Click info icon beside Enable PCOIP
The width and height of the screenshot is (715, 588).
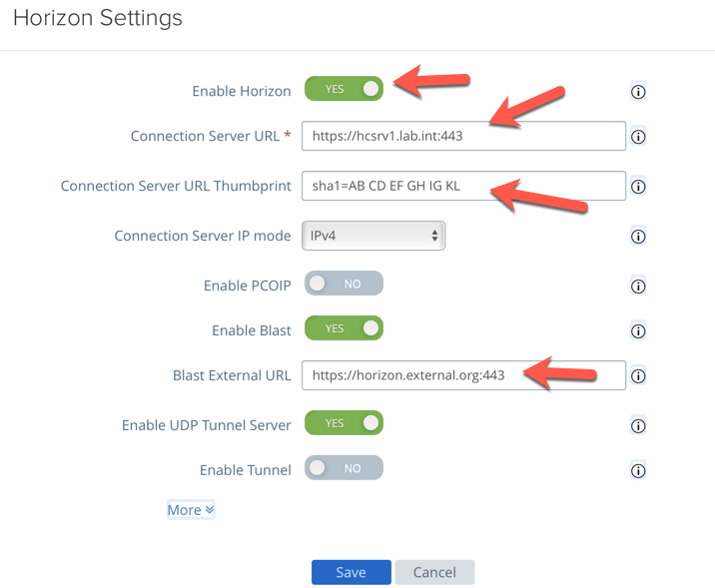point(639,287)
